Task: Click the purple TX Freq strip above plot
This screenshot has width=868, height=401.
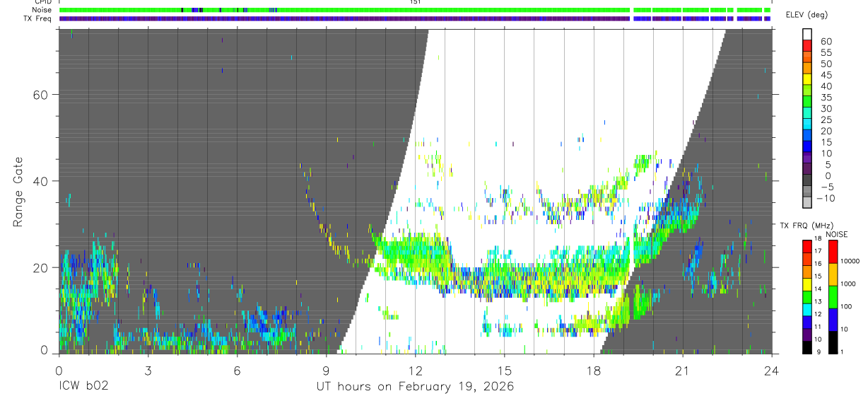Action: point(415,18)
